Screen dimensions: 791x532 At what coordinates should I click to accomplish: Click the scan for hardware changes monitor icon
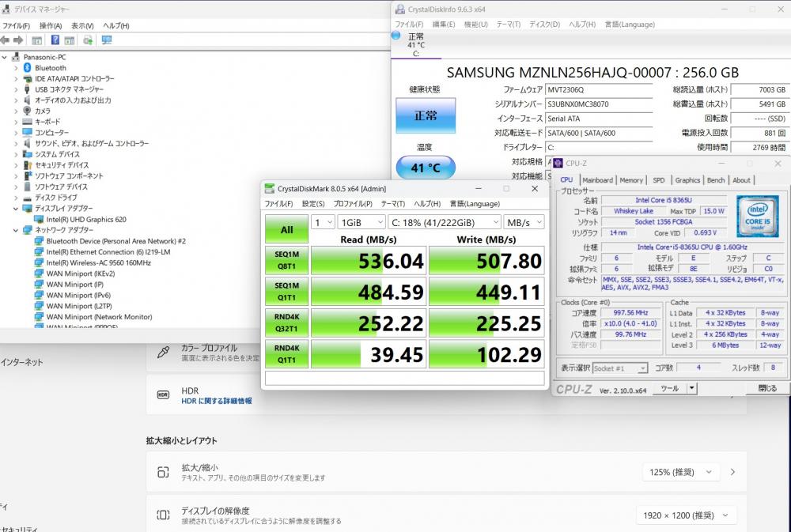pyautogui.click(x=107, y=40)
